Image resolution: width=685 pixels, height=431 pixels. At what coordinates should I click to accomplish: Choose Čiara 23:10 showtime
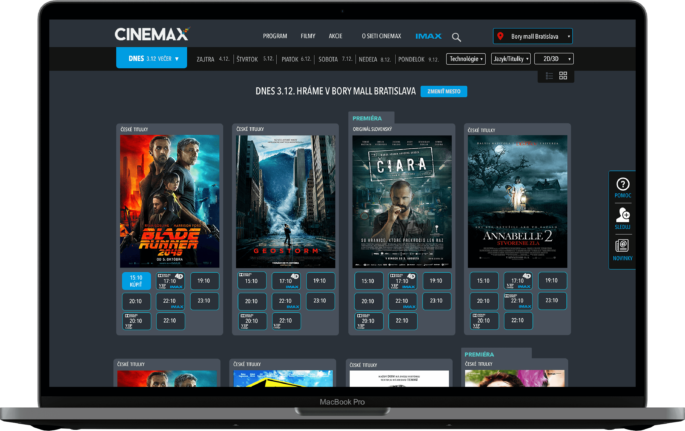coord(436,301)
